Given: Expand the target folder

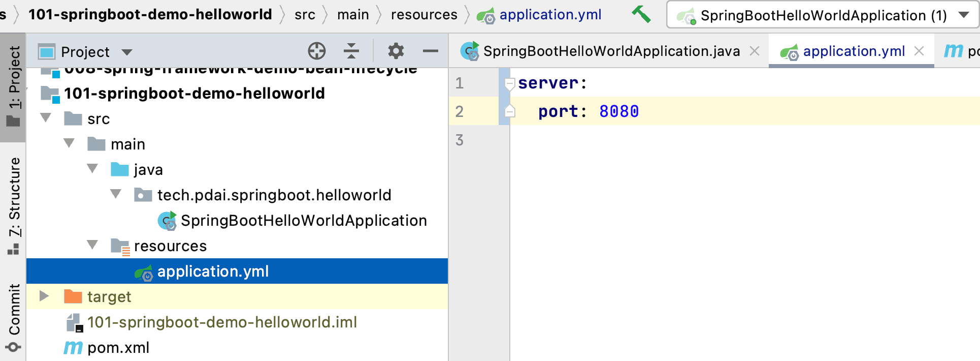Looking at the screenshot, I should [x=44, y=296].
